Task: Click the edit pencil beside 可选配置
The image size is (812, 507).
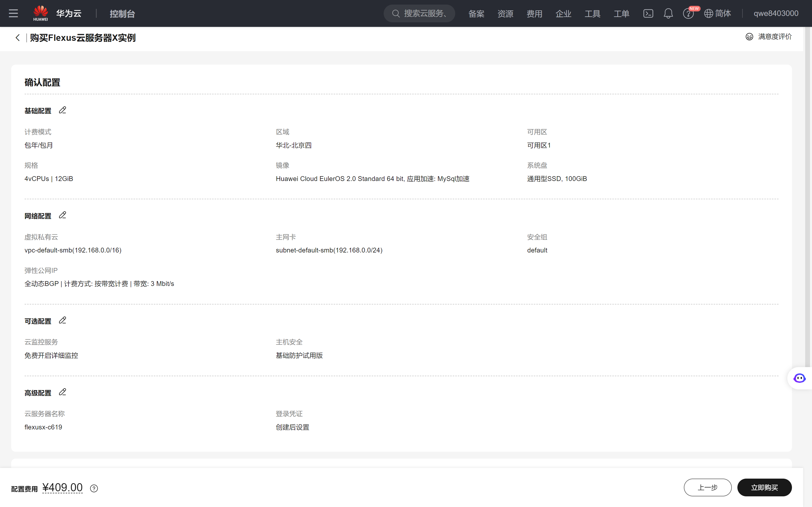Action: (62, 320)
